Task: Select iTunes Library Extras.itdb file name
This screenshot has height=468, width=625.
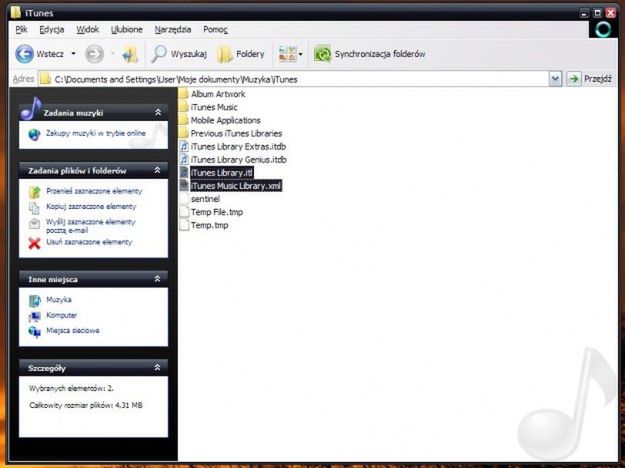Action: tap(238, 147)
